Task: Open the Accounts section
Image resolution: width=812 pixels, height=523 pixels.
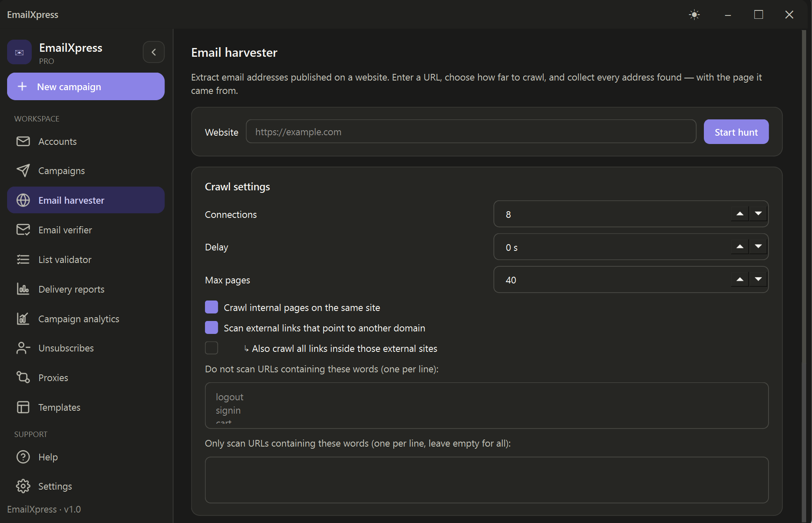Action: coord(86,141)
